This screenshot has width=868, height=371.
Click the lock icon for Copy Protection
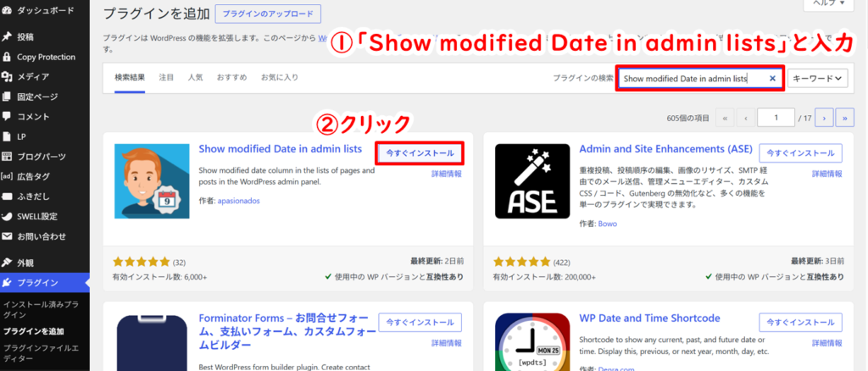(7, 57)
